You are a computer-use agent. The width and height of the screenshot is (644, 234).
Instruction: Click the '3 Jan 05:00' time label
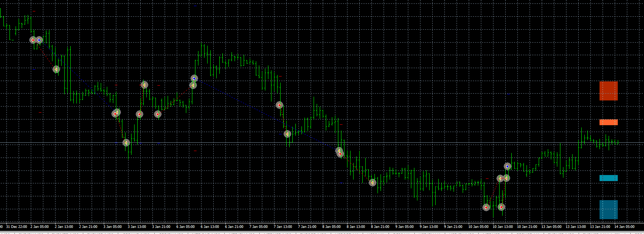click(113, 227)
